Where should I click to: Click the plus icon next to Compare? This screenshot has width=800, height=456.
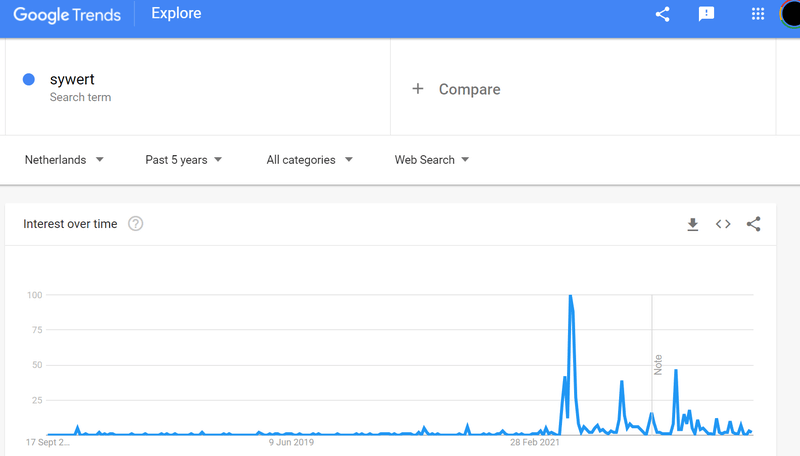tap(418, 89)
